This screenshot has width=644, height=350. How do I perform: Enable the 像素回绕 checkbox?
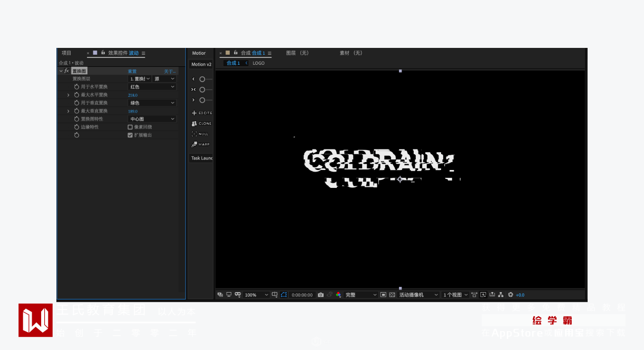(130, 127)
